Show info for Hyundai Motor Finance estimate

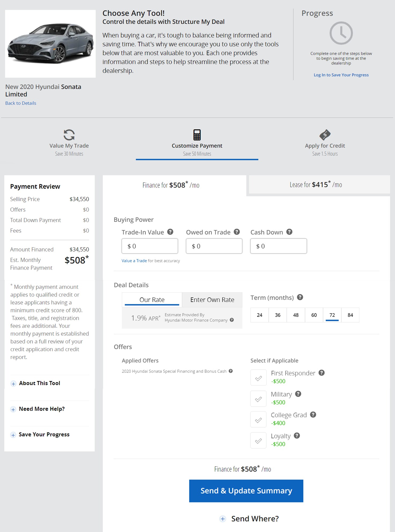click(232, 320)
